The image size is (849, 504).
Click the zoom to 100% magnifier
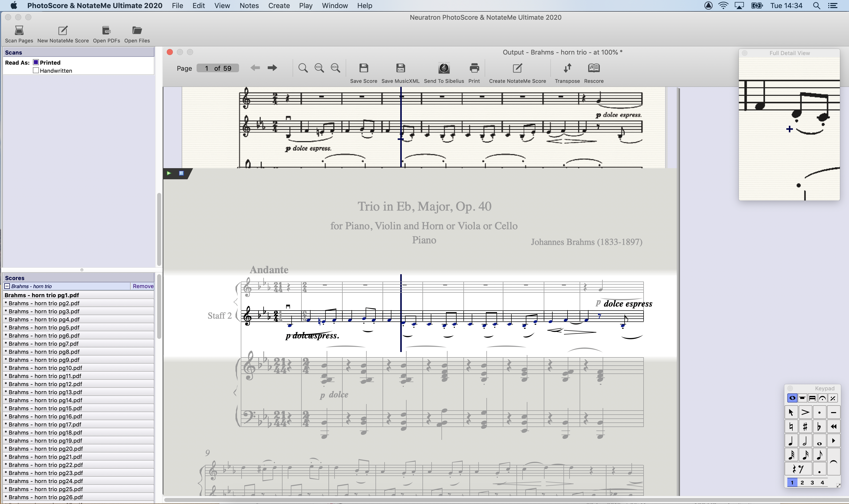click(x=319, y=68)
